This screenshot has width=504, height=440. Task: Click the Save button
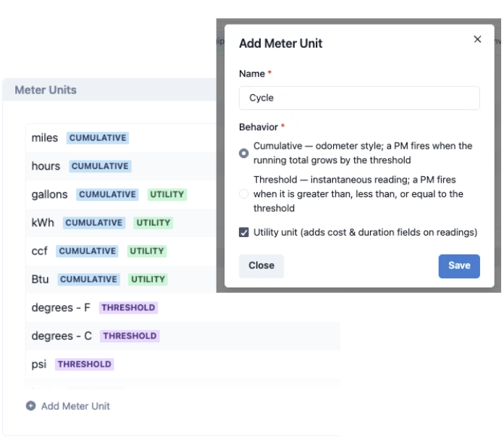coord(459,266)
